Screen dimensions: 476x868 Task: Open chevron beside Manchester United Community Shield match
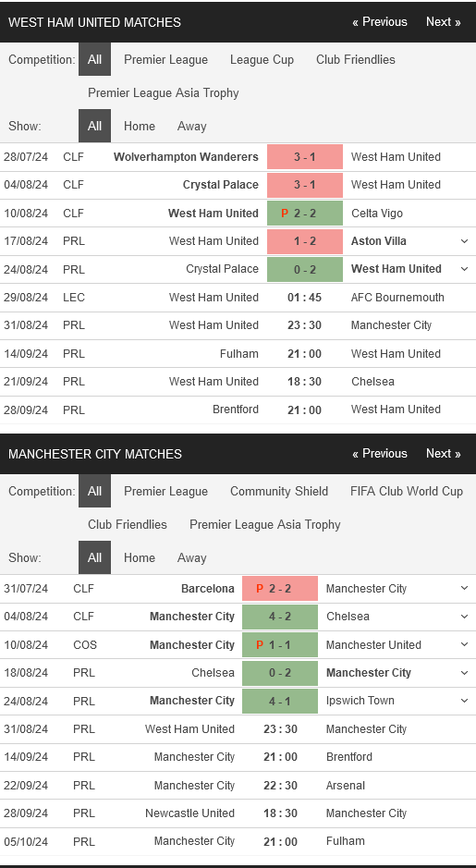[x=464, y=645]
